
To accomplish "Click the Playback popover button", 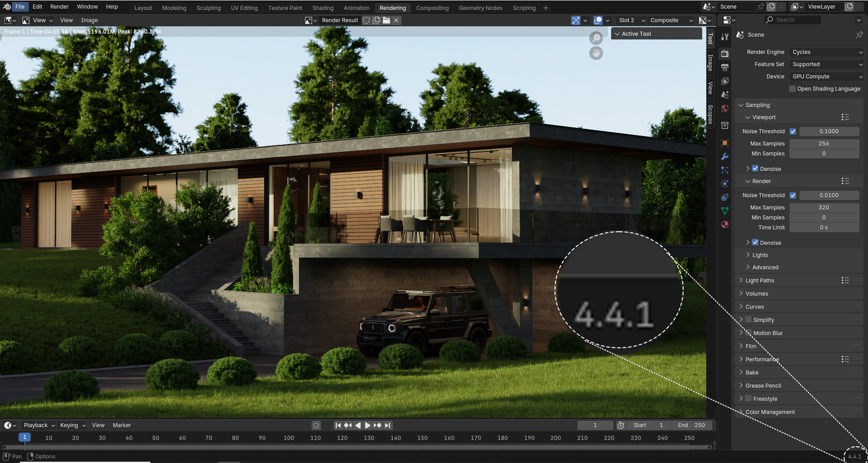I will click(x=39, y=425).
